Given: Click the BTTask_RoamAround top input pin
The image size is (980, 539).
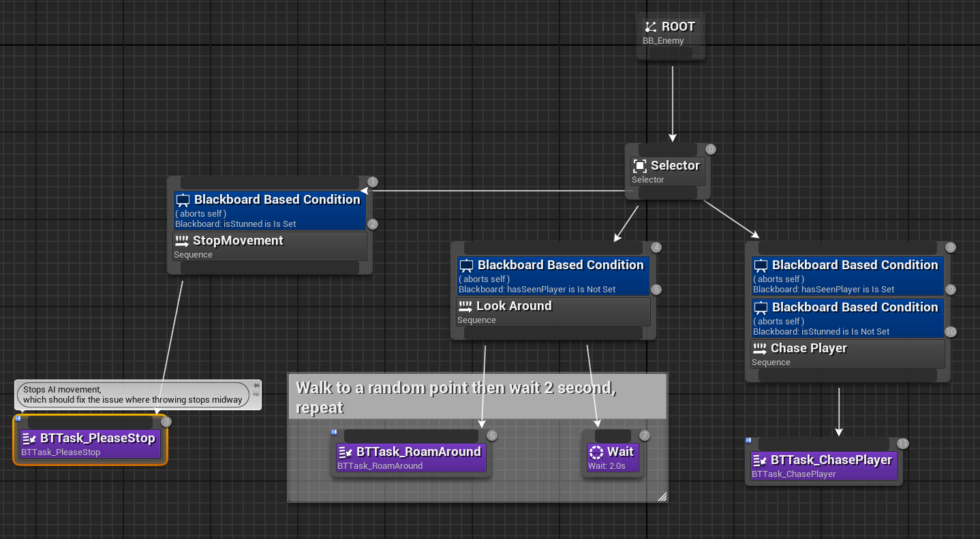Looking at the screenshot, I should [411, 436].
